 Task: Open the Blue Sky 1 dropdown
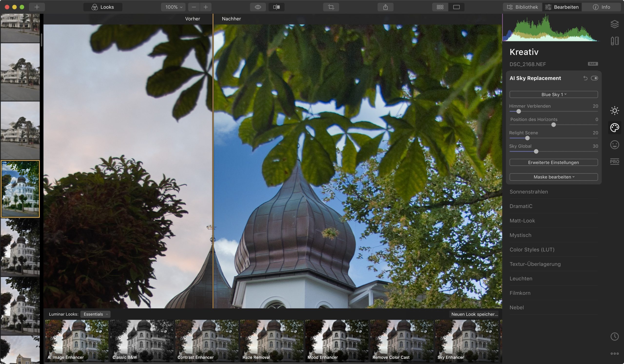click(554, 94)
